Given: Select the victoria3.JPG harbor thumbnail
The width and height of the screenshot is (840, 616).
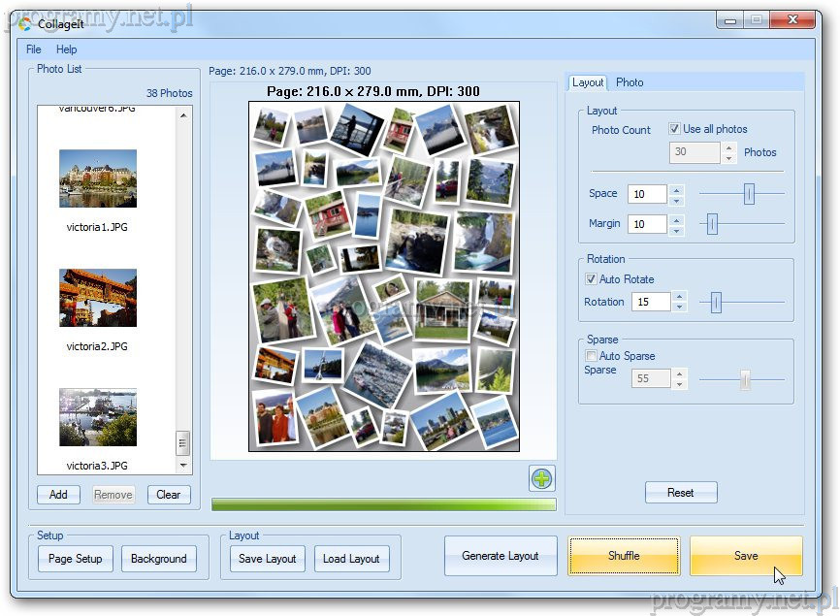Looking at the screenshot, I should (97, 417).
